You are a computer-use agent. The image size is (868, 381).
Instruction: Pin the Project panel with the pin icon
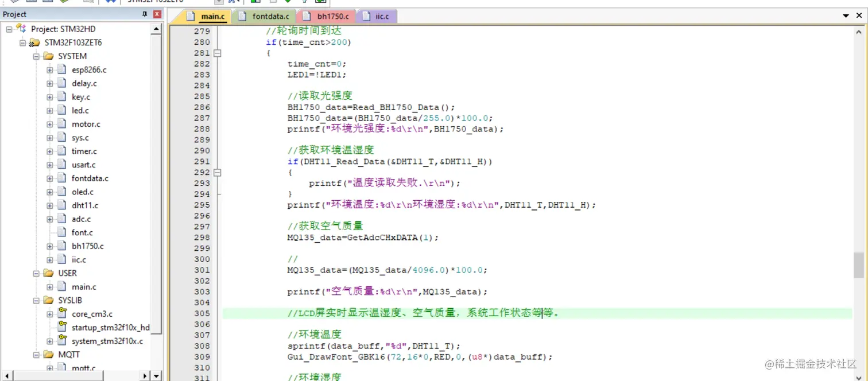pos(146,14)
